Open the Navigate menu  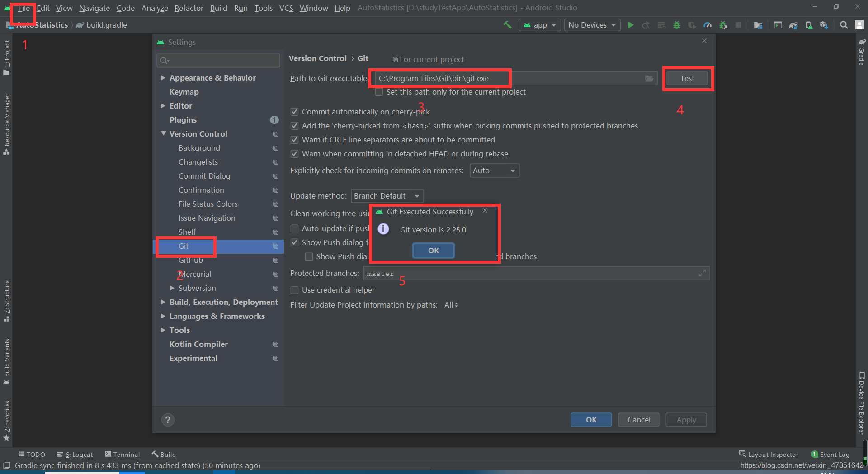(x=94, y=8)
